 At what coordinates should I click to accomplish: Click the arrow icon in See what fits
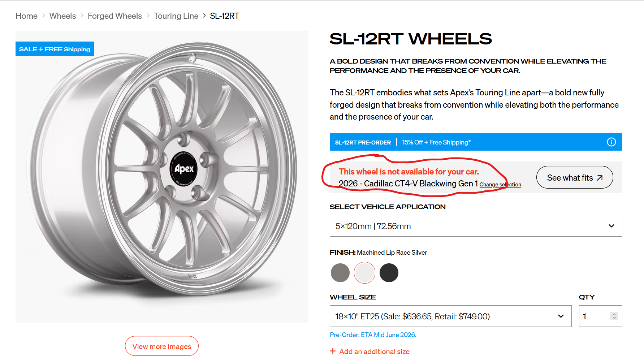[x=600, y=178]
